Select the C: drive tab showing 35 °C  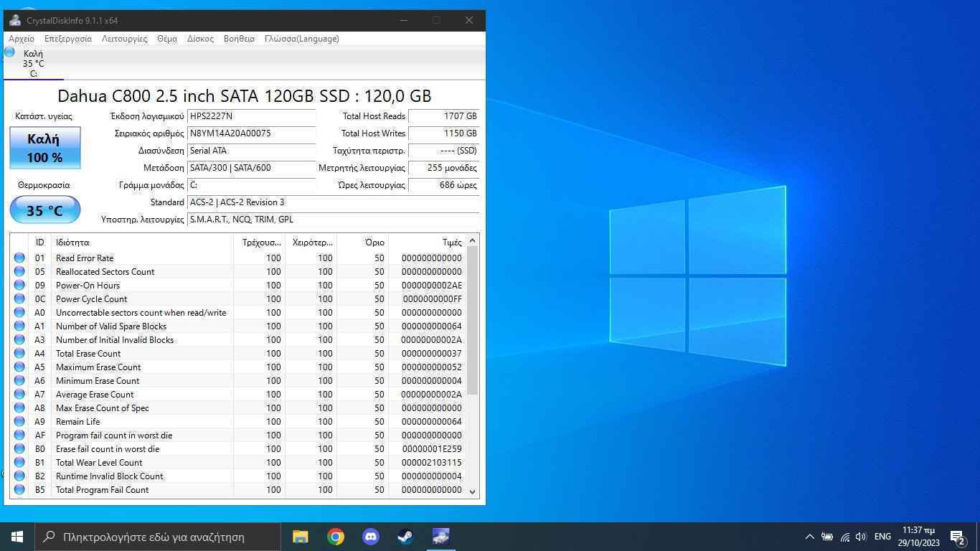[34, 63]
